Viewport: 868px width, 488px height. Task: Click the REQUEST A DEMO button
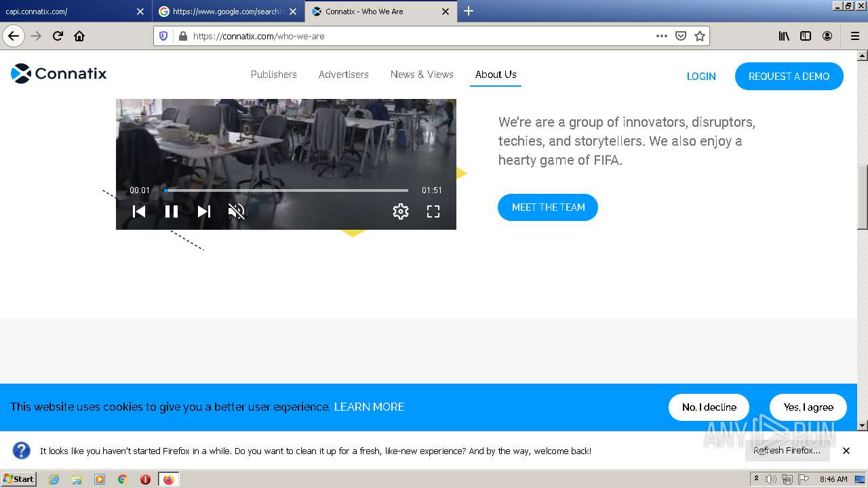coord(789,77)
